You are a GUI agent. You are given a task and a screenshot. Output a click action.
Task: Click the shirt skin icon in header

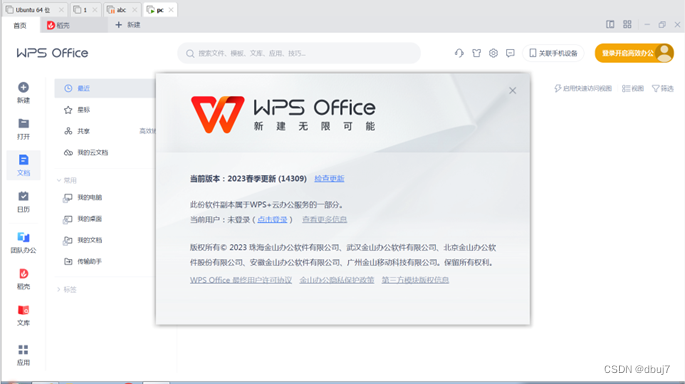pyautogui.click(x=476, y=53)
